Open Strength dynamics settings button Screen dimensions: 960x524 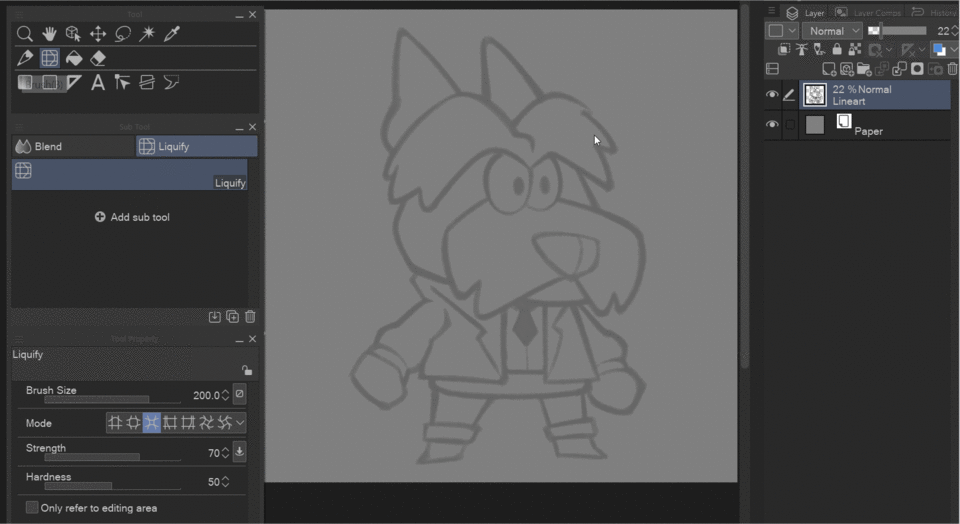tap(240, 452)
